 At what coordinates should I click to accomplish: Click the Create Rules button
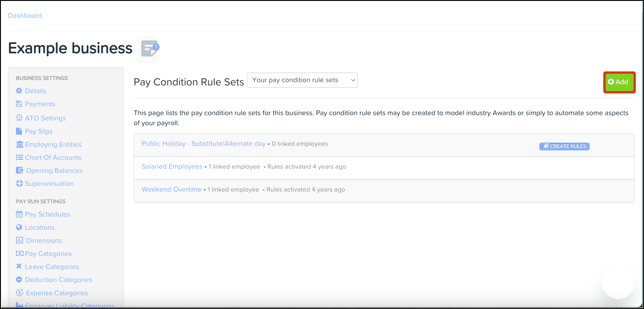(564, 146)
